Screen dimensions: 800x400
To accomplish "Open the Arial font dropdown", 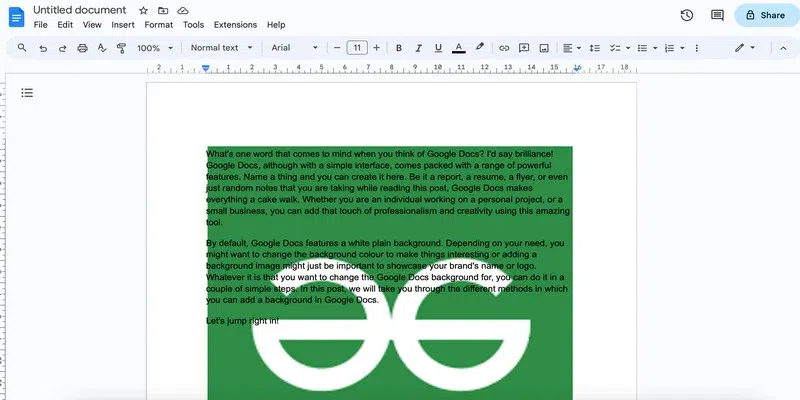I will [x=294, y=47].
